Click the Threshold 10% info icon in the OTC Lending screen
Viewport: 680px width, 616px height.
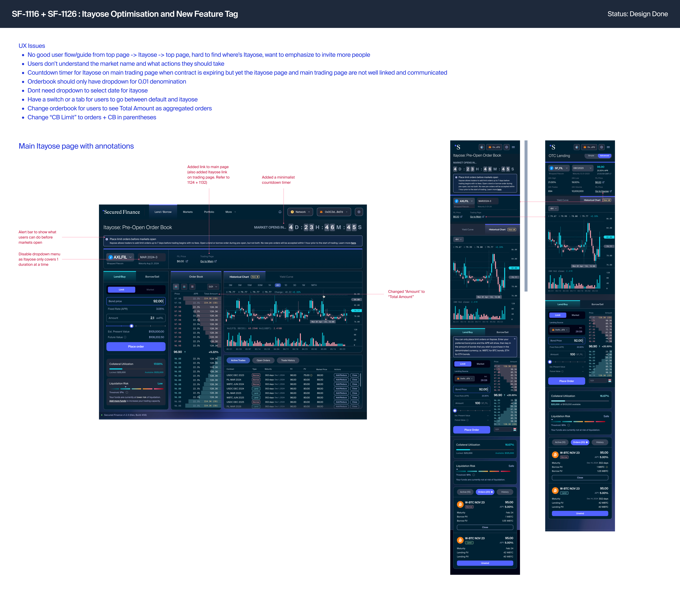pos(569,425)
